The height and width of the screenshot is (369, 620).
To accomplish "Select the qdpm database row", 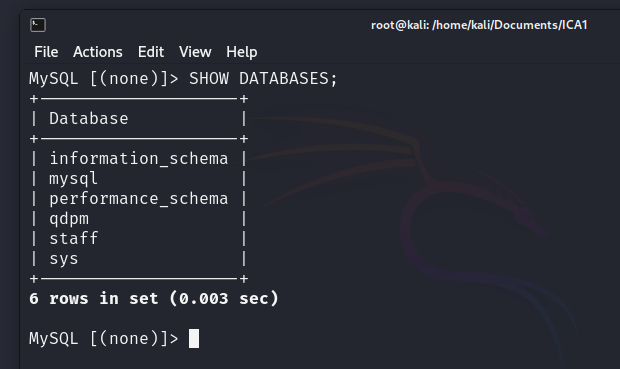I will coord(138,219).
